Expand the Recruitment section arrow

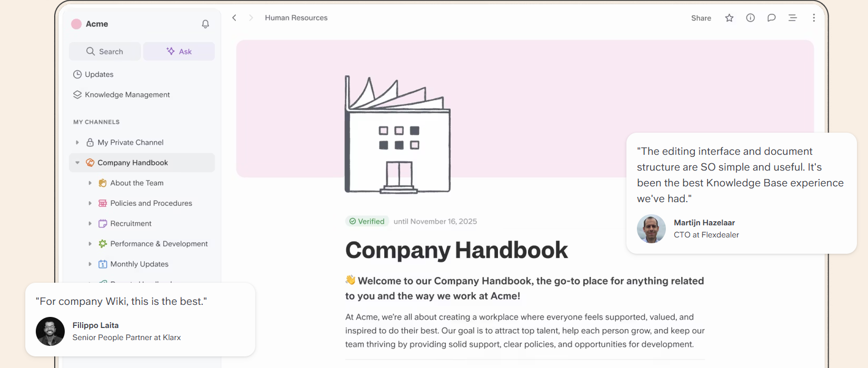[x=90, y=224]
